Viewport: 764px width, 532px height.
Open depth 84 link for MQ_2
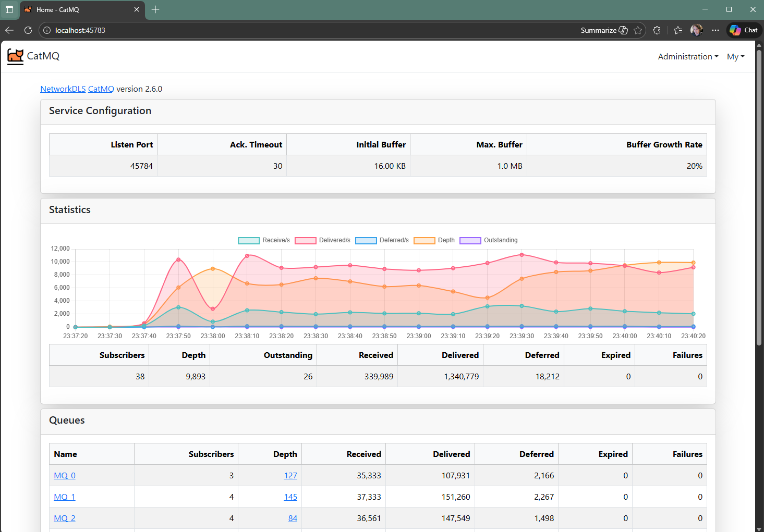click(293, 518)
